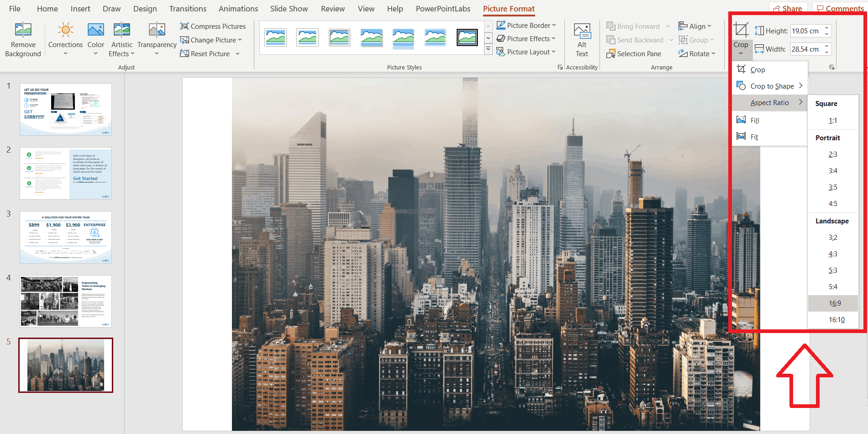This screenshot has width=868, height=434.
Task: Apply the sixth picture style thumbnail
Action: [x=435, y=37]
